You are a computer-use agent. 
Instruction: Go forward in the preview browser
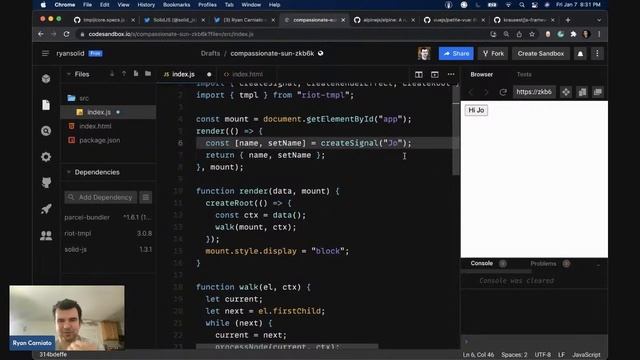486,92
